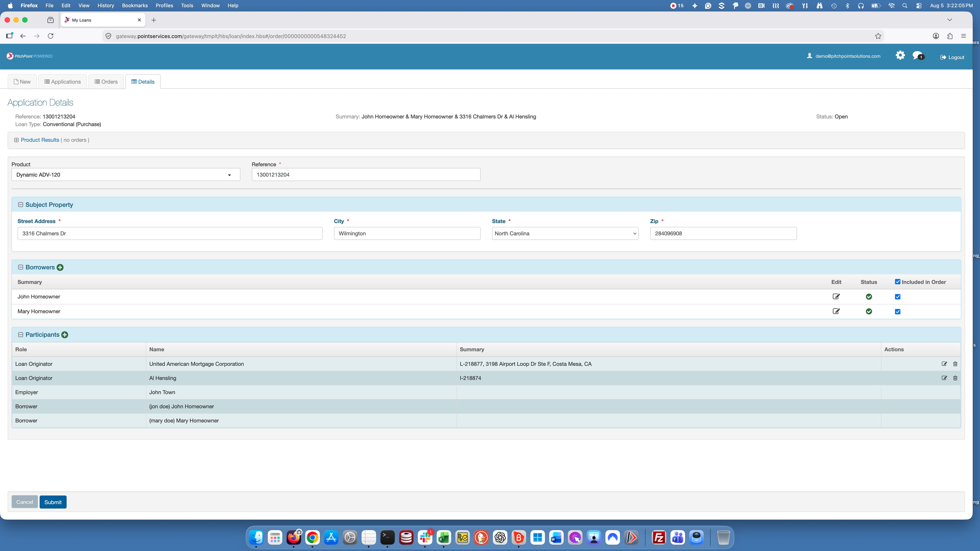Delete the Al Hensling participant row

[x=955, y=378]
